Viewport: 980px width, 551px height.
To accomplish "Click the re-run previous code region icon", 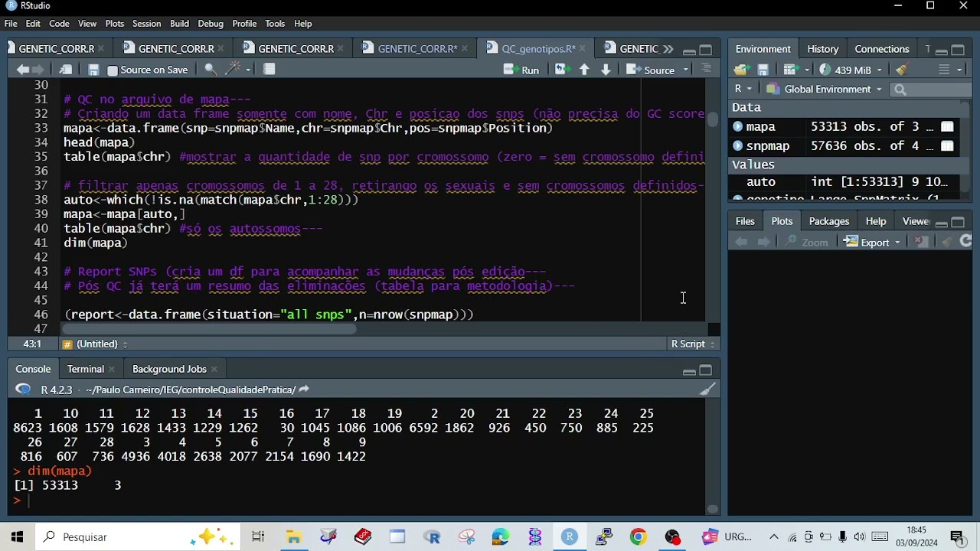I will (562, 70).
